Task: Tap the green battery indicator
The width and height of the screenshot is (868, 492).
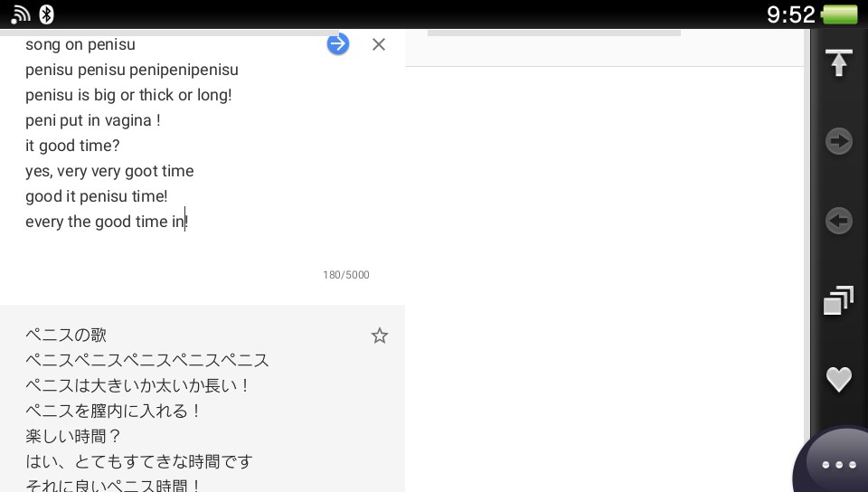Action: [x=840, y=14]
